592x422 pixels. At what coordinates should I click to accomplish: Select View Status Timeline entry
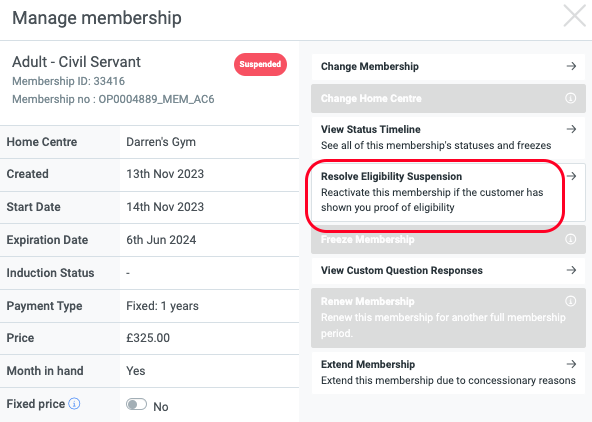click(x=448, y=137)
